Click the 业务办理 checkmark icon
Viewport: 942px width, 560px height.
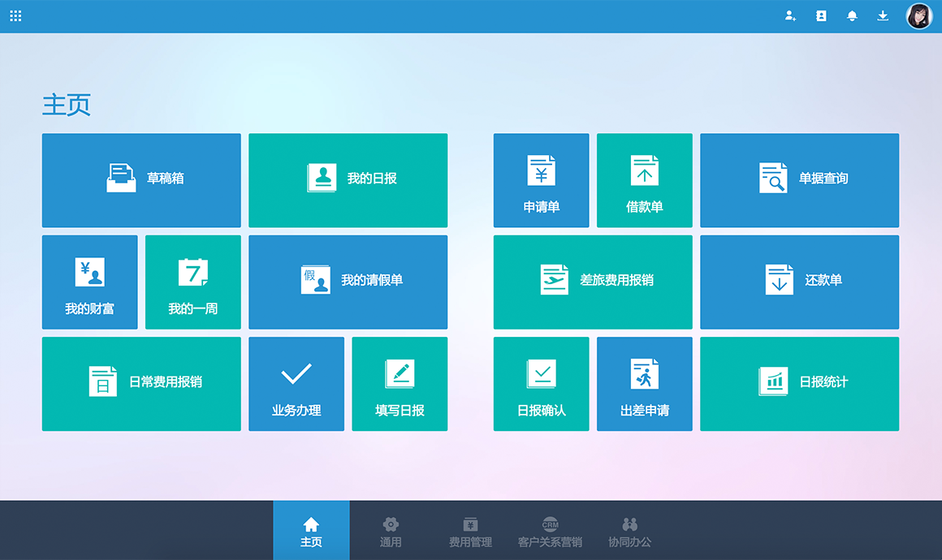[x=296, y=374]
